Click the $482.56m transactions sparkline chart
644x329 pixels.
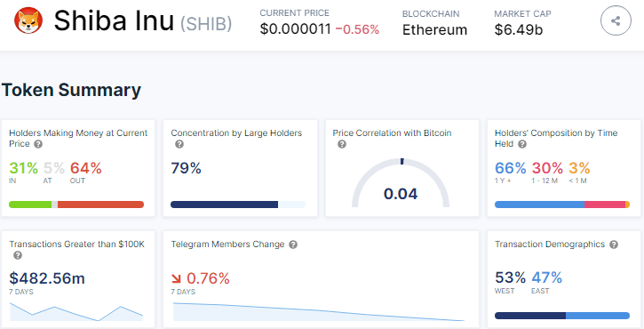(76, 312)
